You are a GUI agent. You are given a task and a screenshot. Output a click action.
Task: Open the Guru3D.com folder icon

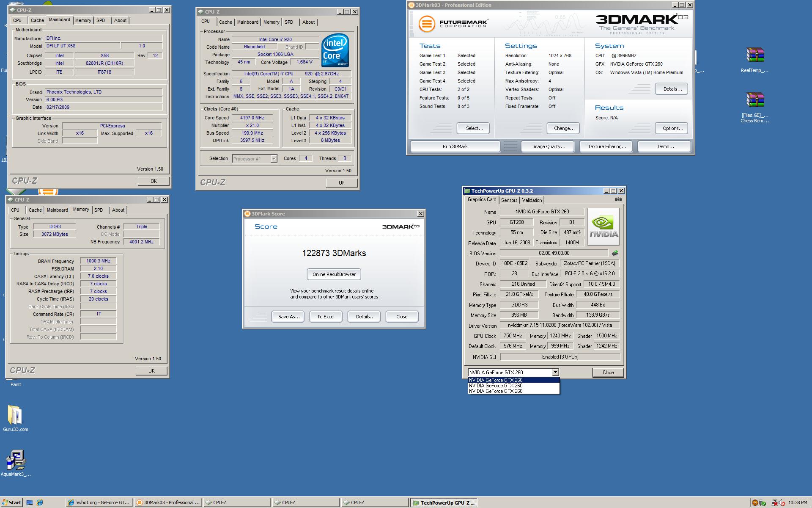15,419
